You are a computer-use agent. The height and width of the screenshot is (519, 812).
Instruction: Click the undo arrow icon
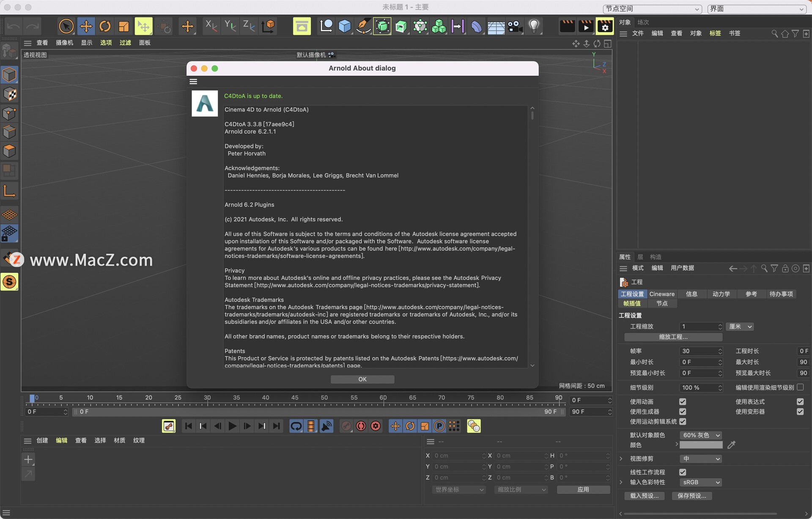pos(14,26)
